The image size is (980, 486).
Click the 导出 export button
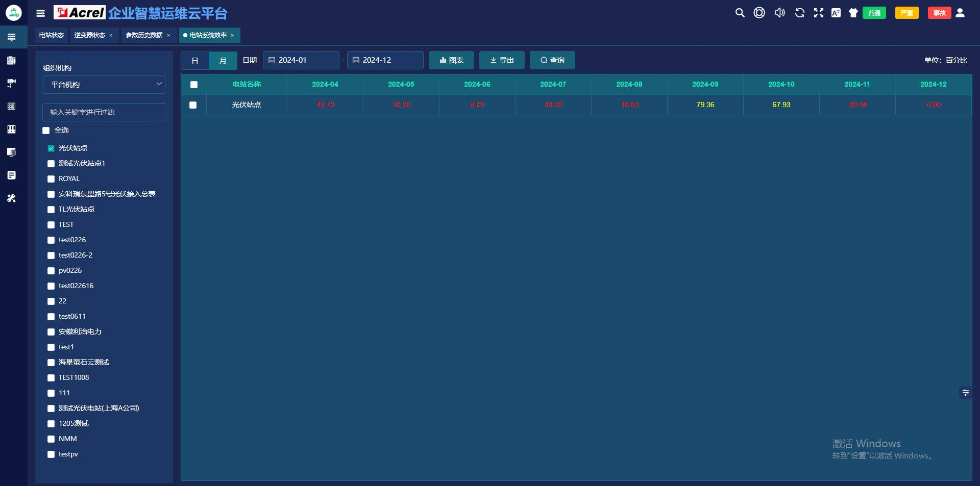[502, 60]
